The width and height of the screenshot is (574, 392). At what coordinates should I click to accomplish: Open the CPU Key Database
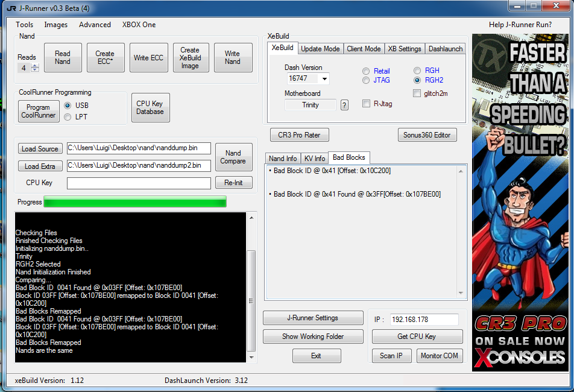coord(150,107)
